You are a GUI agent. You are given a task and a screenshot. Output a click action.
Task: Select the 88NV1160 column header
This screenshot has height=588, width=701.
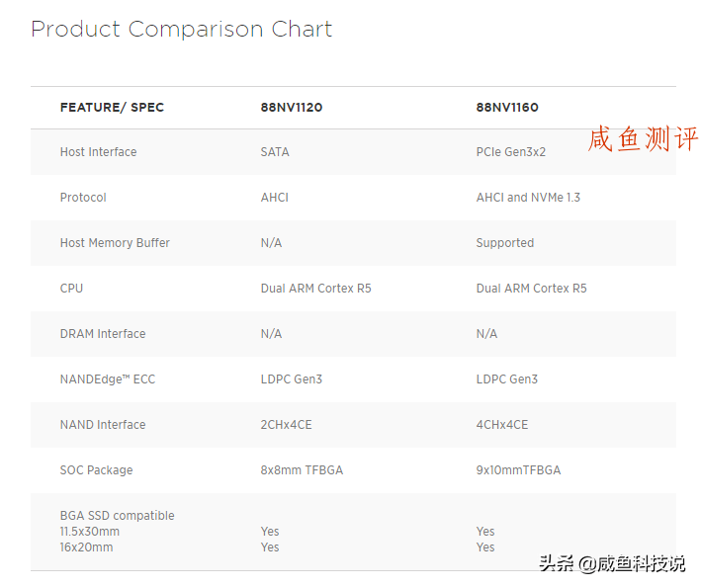(x=507, y=108)
